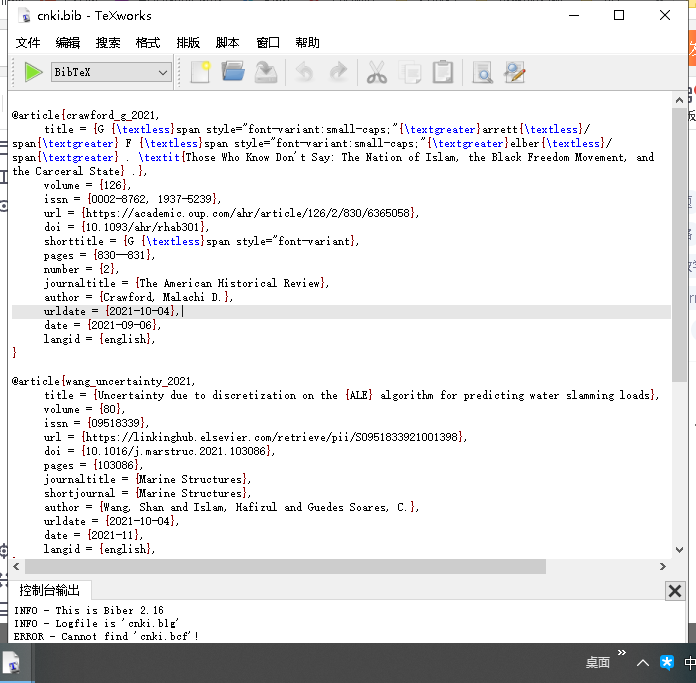696x683 pixels.
Task: Close the console output panel
Action: pos(675,591)
